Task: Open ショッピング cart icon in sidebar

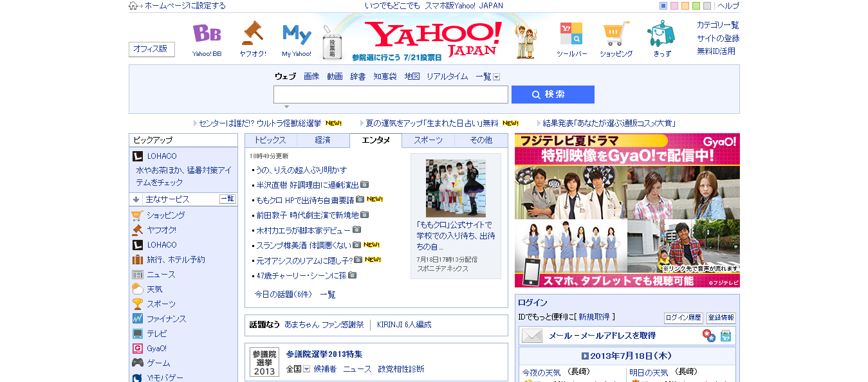Action: pyautogui.click(x=137, y=215)
